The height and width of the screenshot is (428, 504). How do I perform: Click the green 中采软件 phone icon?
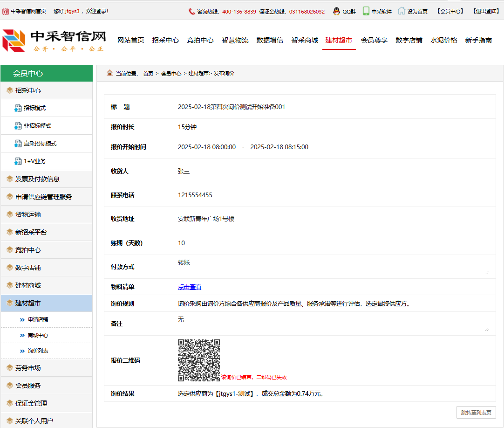[366, 11]
